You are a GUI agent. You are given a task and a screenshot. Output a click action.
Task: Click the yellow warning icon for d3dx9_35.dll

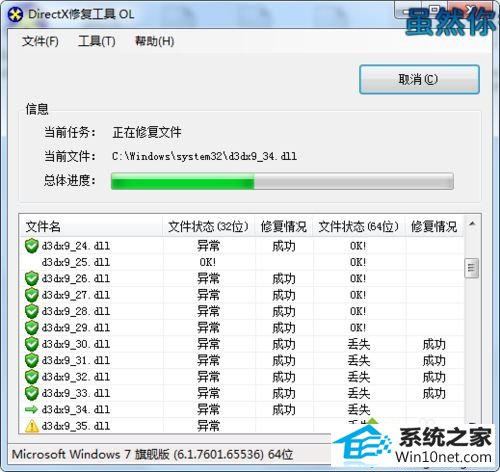(x=32, y=426)
